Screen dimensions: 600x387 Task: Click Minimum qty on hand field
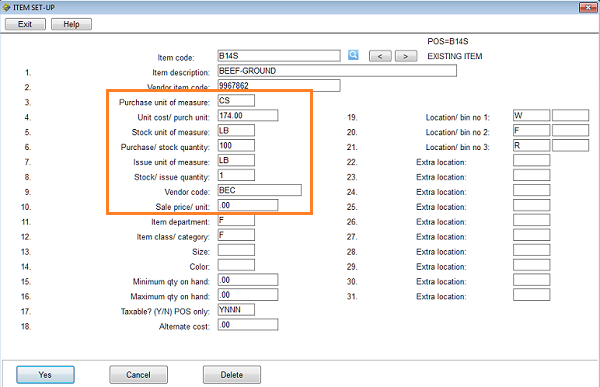(x=248, y=280)
